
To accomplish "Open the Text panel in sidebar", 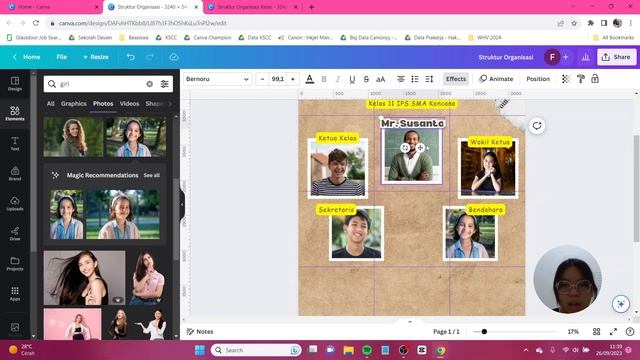I will click(15, 144).
